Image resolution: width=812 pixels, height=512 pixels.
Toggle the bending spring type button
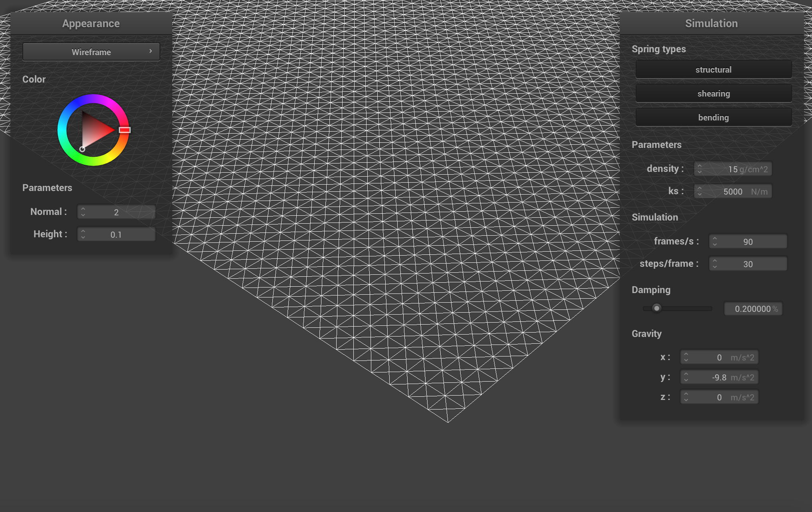click(713, 118)
